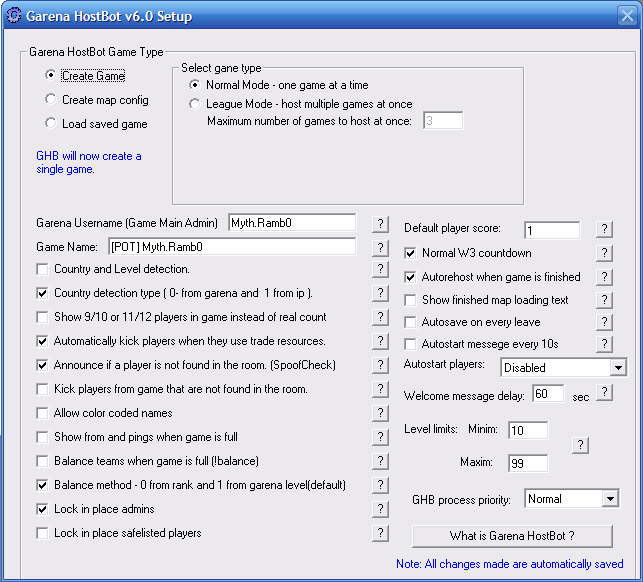Click the Minim level limit field
The height and width of the screenshot is (582, 643).
528,430
